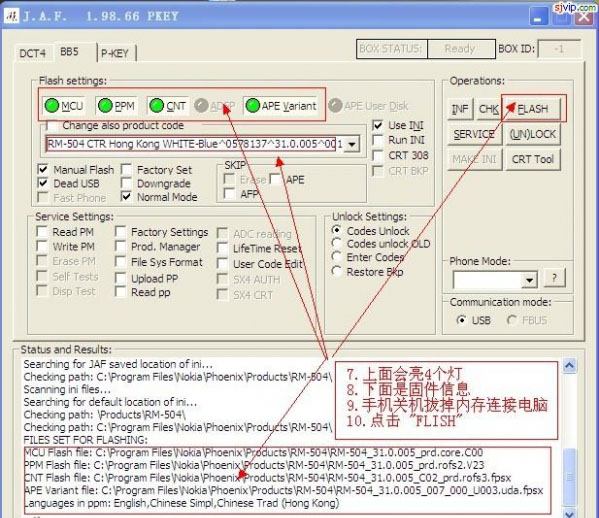Switch to the DCT4 tab
The width and height of the screenshot is (599, 518).
[32, 53]
